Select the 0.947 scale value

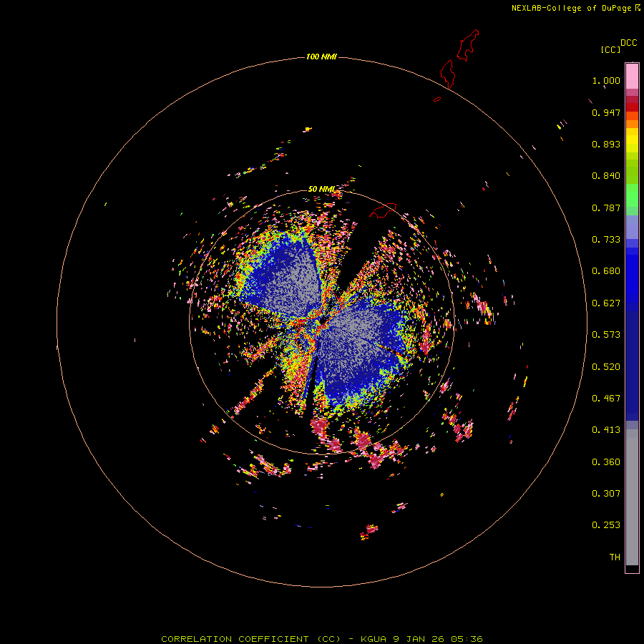(x=606, y=112)
